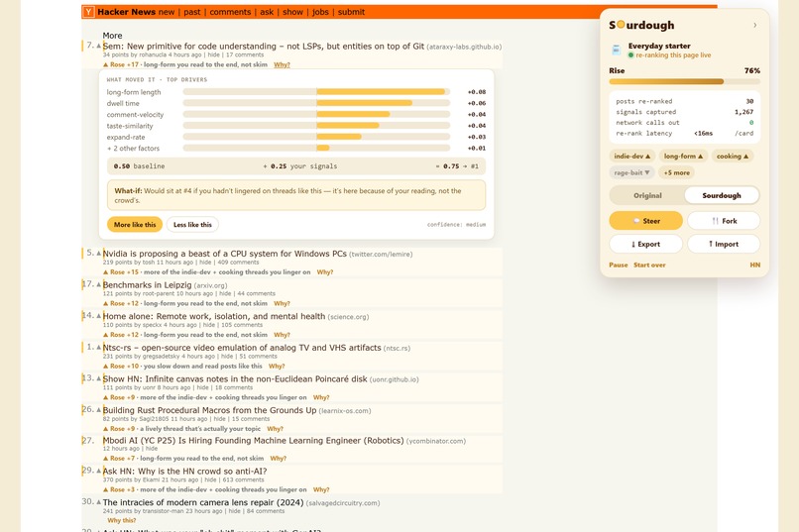Screen dimensions: 799x532
Task: Open the ask menu item
Action: [267, 12]
